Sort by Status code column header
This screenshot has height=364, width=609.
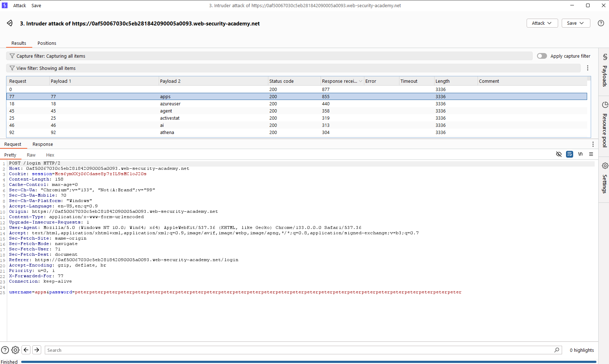(294, 81)
